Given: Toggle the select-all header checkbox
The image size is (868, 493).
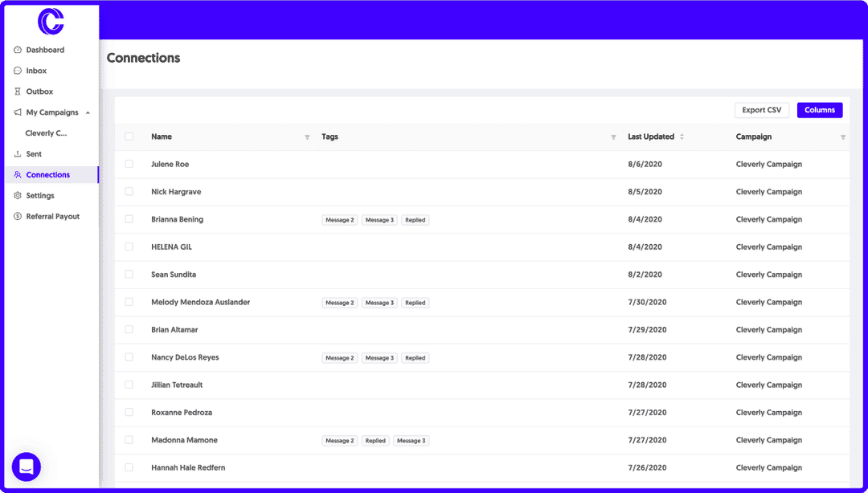Looking at the screenshot, I should click(x=129, y=136).
